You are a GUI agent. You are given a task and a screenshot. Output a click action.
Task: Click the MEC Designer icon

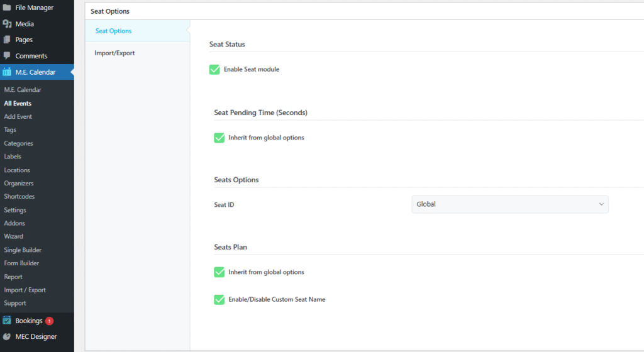click(x=7, y=336)
